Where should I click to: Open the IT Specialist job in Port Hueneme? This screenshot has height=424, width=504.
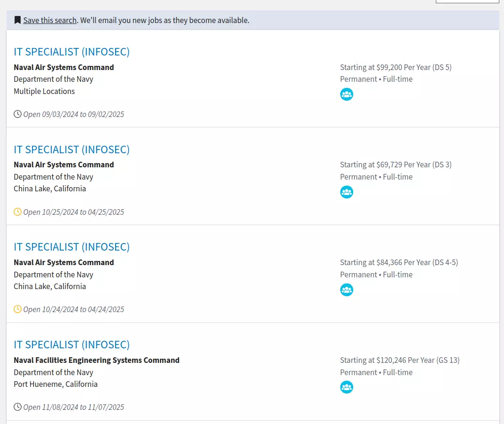click(x=71, y=345)
